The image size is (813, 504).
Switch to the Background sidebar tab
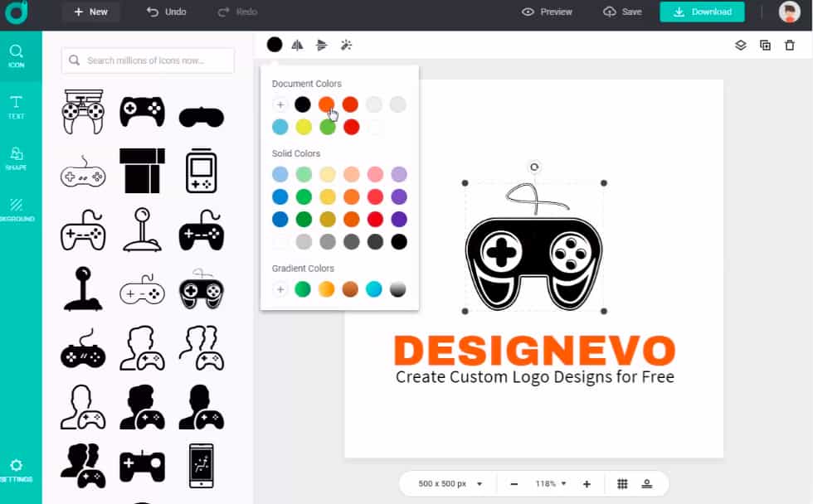click(16, 210)
